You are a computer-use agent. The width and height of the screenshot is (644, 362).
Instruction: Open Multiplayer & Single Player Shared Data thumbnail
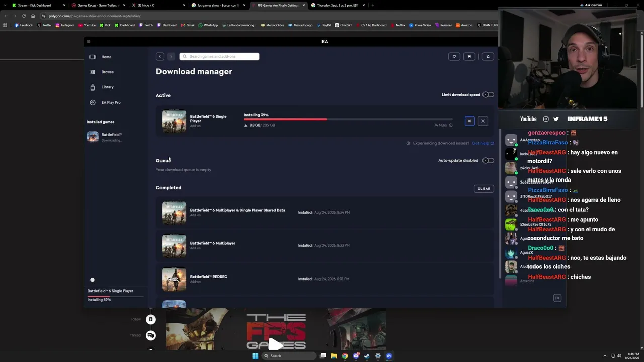174,213
